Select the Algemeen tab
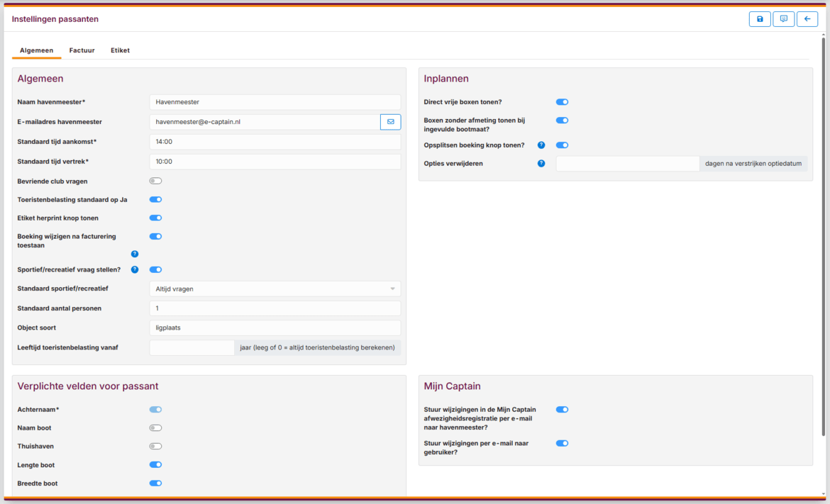 [x=36, y=50]
